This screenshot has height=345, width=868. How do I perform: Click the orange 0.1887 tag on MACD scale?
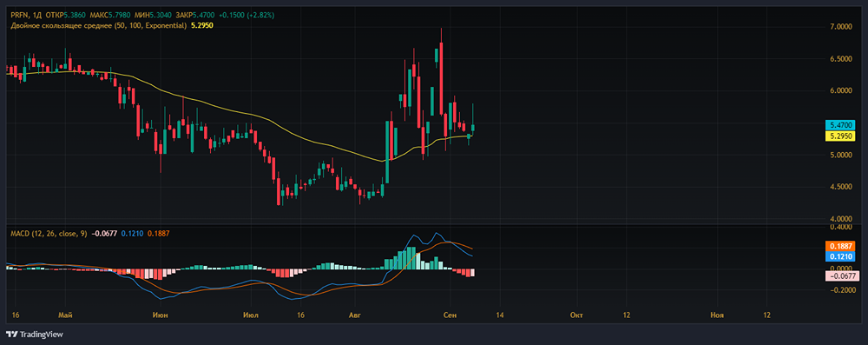point(840,246)
